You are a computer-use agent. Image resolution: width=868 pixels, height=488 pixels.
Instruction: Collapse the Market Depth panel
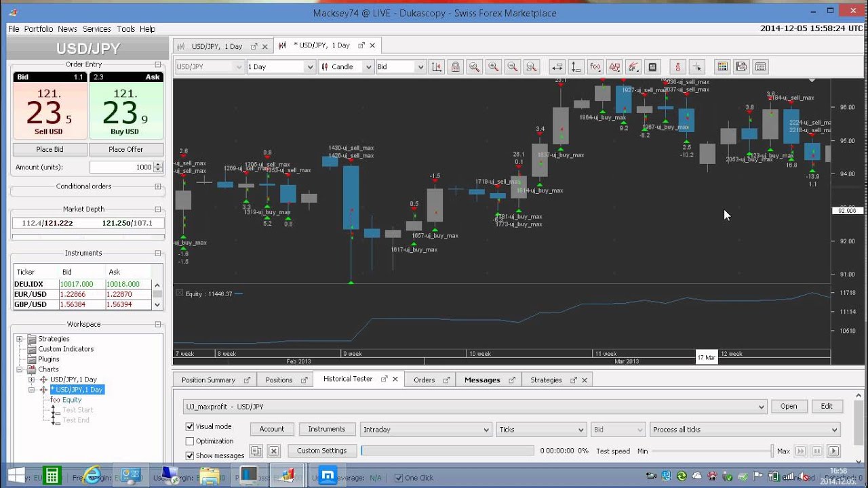(158, 209)
